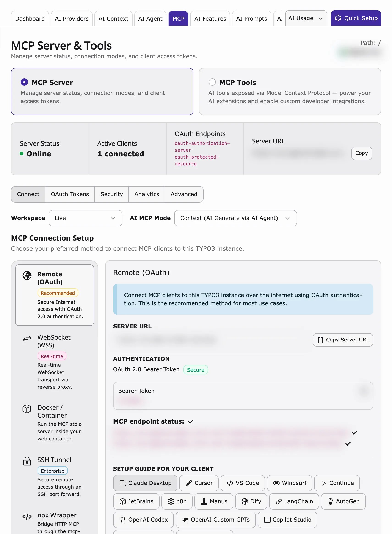The height and width of the screenshot is (534, 392).
Task: Open the AI Agent tab
Action: [150, 19]
